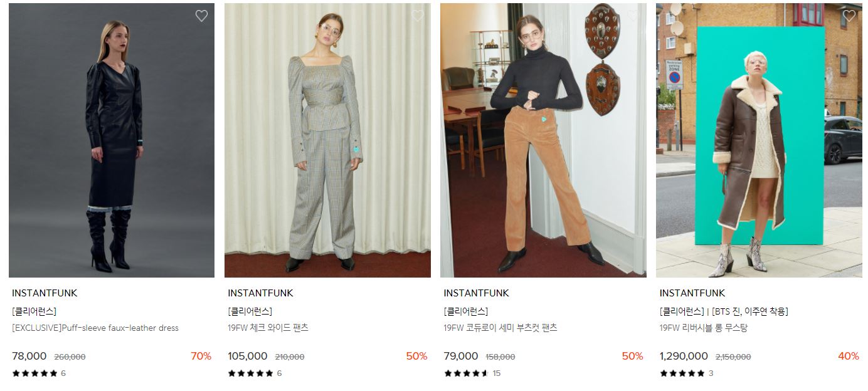The height and width of the screenshot is (391, 868).
Task: Click star rating showing 3 reviews
Action: pos(686,373)
